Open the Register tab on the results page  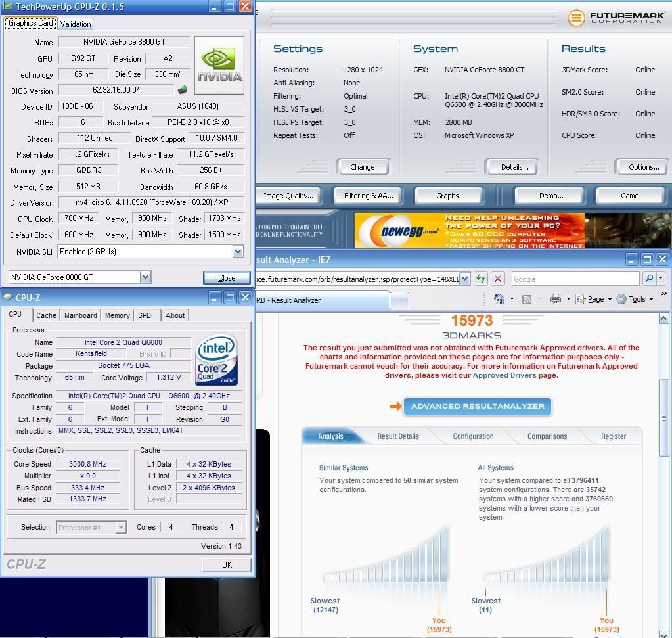click(614, 436)
